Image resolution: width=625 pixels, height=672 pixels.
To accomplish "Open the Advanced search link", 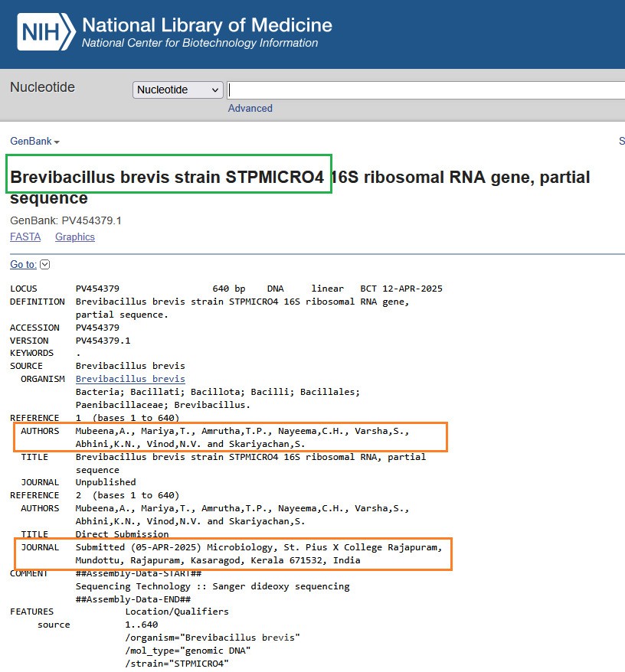I will point(250,108).
